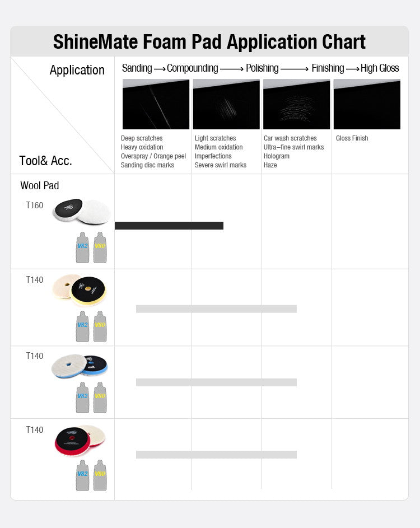Screen dimensions: 420x528
Task: Click the gray range bar for red T140
Action: 216,455
